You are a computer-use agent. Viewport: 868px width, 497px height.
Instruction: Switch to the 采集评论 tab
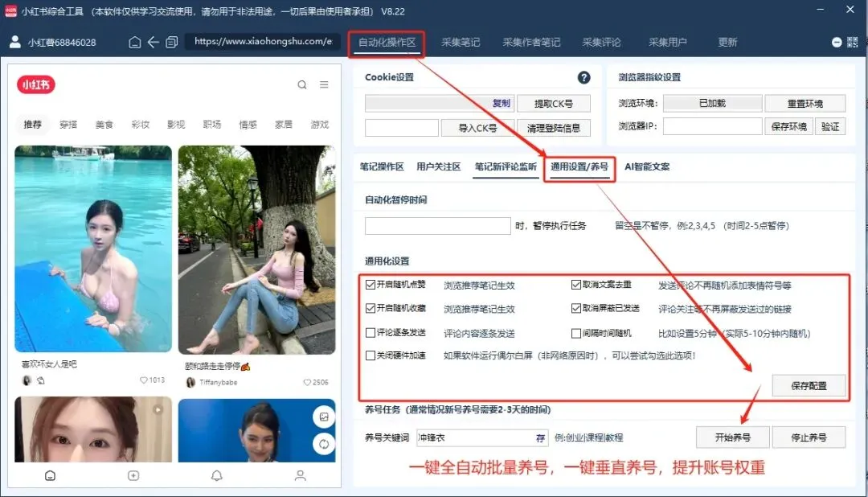602,42
